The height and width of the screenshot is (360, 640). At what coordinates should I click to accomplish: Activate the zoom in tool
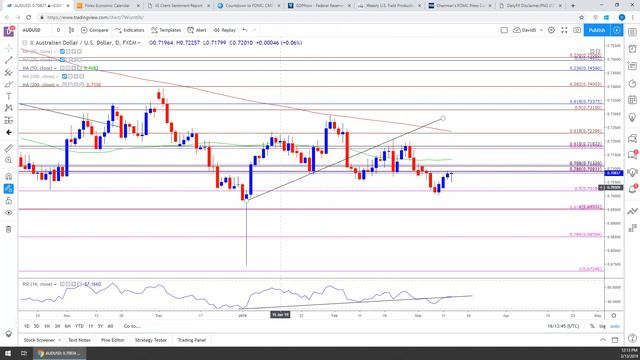pyautogui.click(x=9, y=160)
